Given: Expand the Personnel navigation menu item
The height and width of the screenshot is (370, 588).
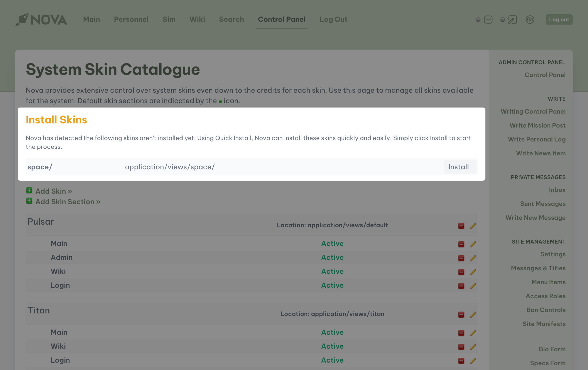Looking at the screenshot, I should pos(131,19).
